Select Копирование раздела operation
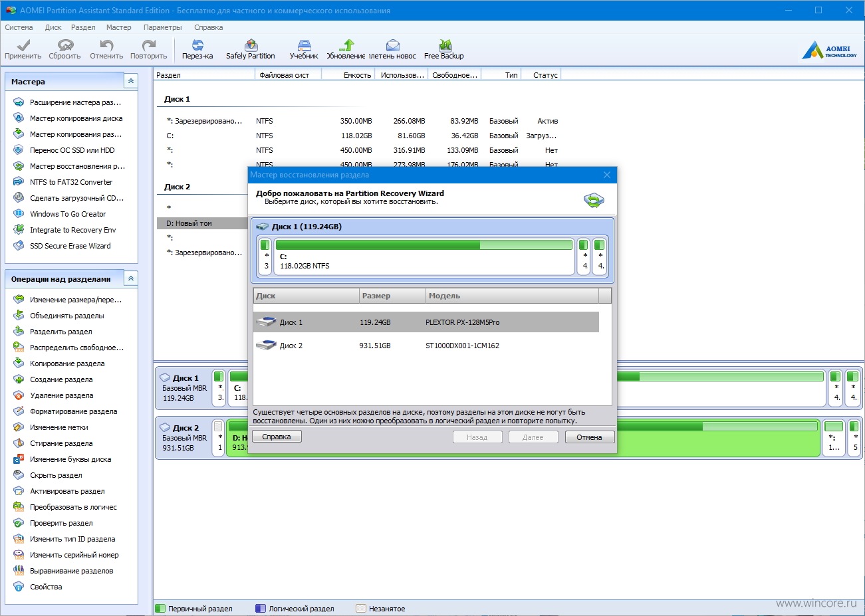Screen dimensions: 865x616 click(59, 363)
